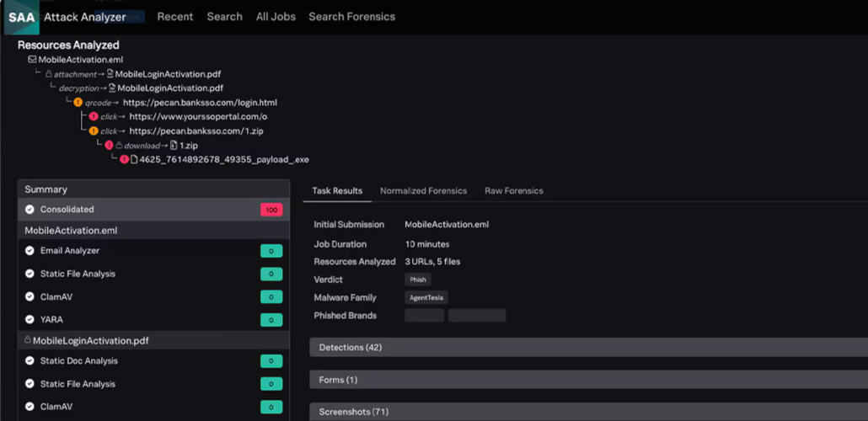Select decryption MobileLoginActivation.pdf tree node
Screen dimensions: 868x421
170,88
